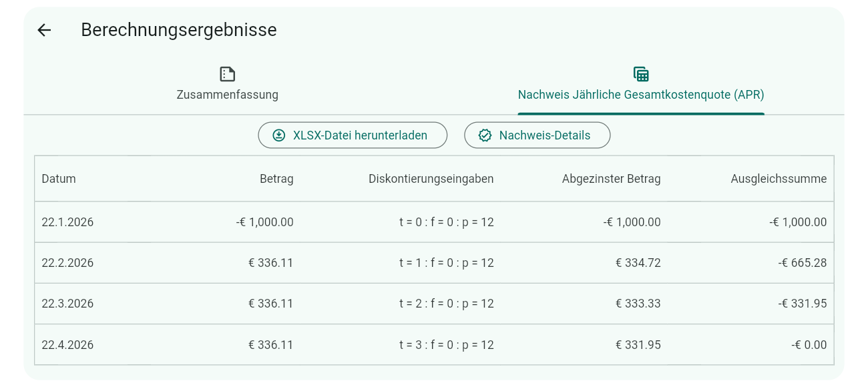Click the Datum column header
This screenshot has width=868, height=387.
[58, 179]
